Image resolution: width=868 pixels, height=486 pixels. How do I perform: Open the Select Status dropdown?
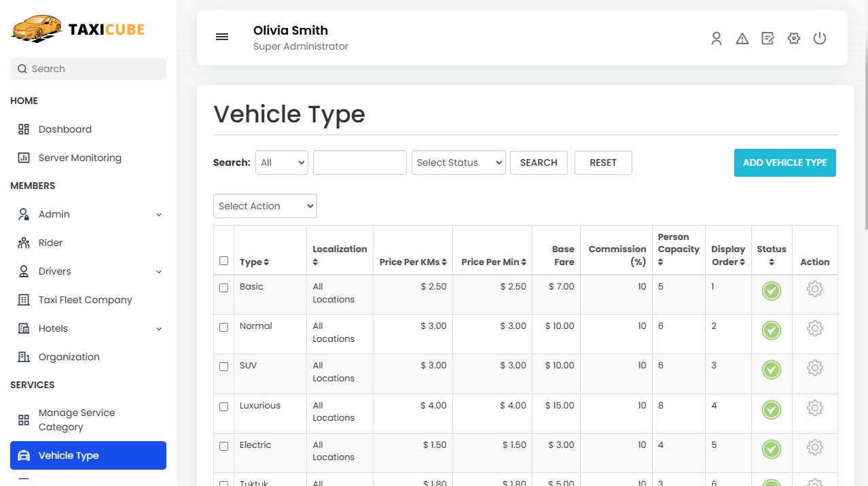[x=458, y=162]
